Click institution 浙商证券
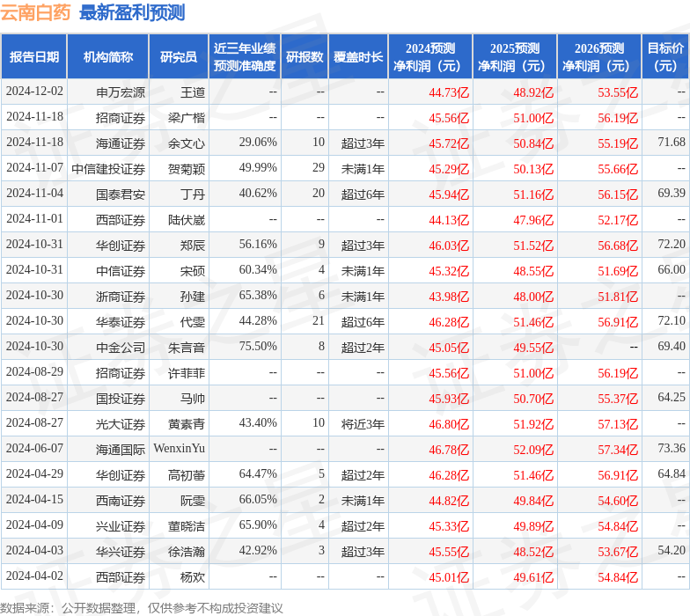 pyautogui.click(x=121, y=297)
